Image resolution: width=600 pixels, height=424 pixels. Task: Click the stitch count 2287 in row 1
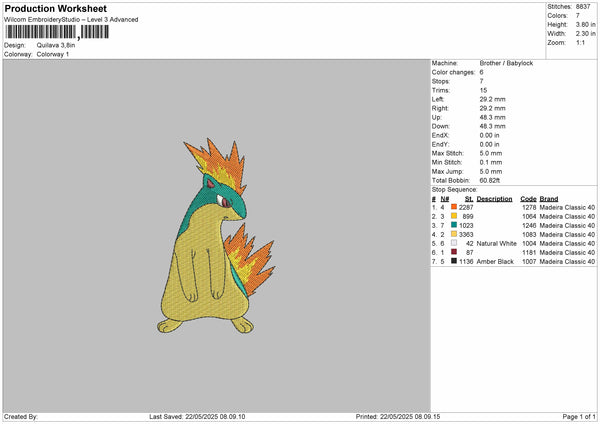[466, 207]
